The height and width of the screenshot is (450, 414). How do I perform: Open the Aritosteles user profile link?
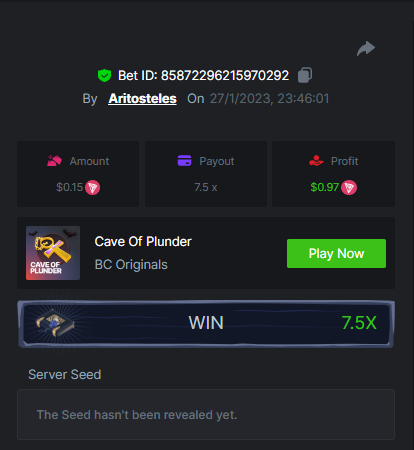click(x=142, y=98)
